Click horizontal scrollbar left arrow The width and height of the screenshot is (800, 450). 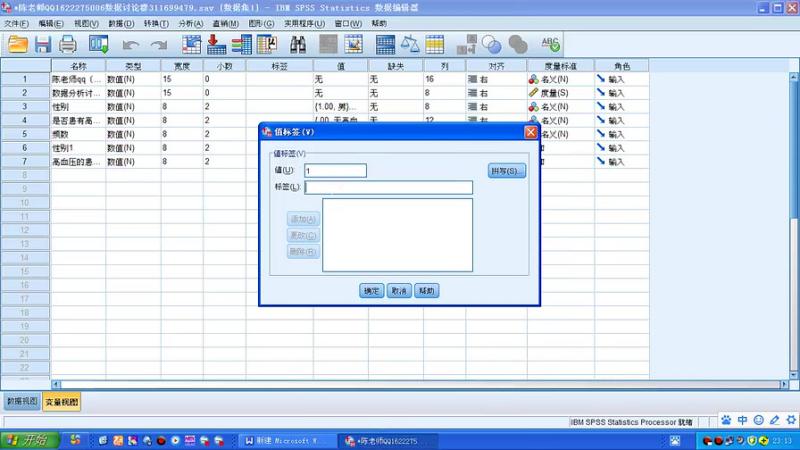56,385
